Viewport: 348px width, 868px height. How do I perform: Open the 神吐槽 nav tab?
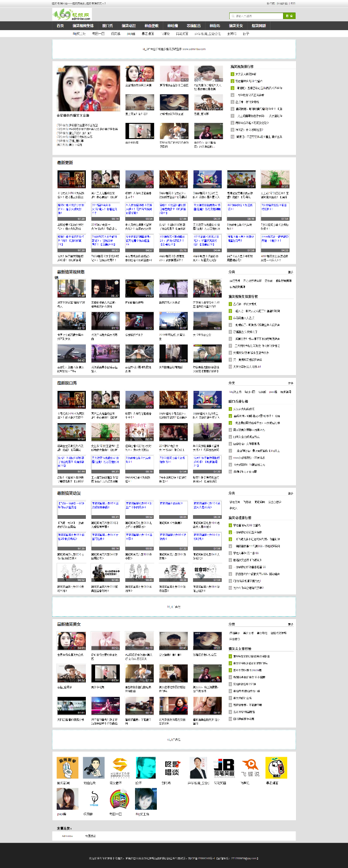tap(173, 26)
